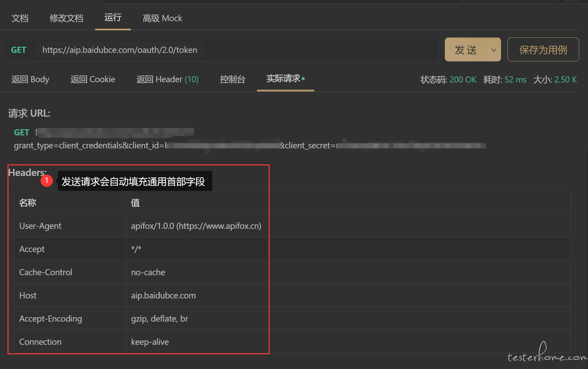588x369 pixels.
Task: Click the GET method selector
Action: click(18, 50)
